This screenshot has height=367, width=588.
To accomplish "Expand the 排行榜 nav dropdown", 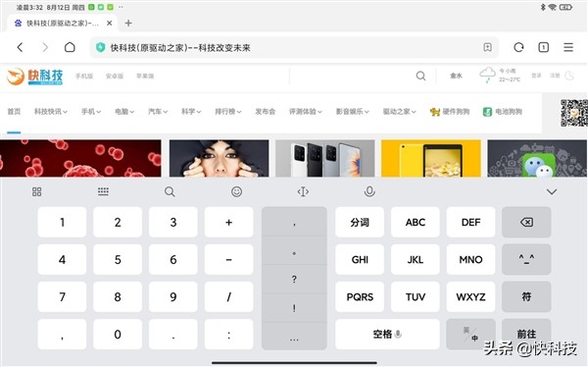I will 228,112.
